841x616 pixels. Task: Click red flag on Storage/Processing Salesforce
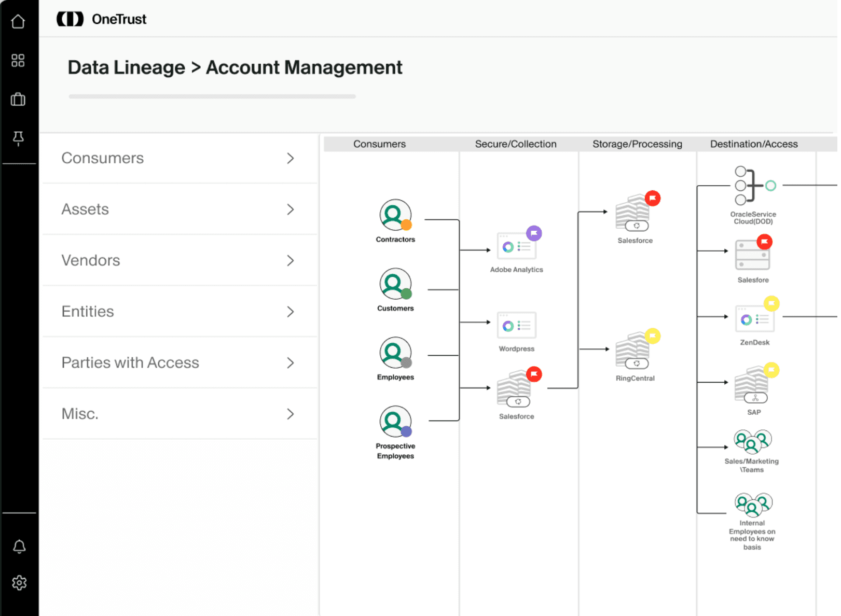653,198
